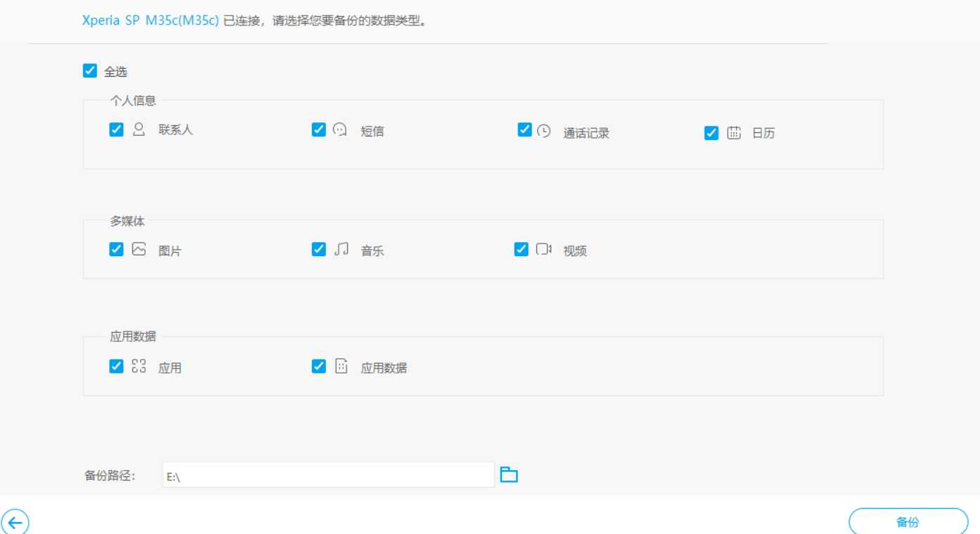Uncheck the 视频 videos checkbox
Viewport: 980px width, 534px height.
521,249
